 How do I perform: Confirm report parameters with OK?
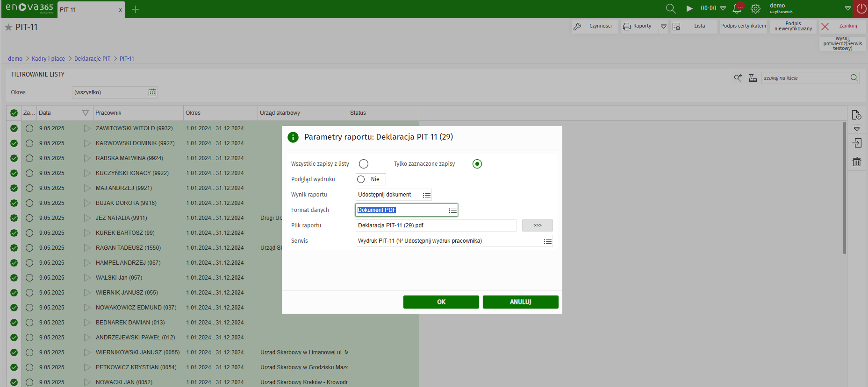441,302
